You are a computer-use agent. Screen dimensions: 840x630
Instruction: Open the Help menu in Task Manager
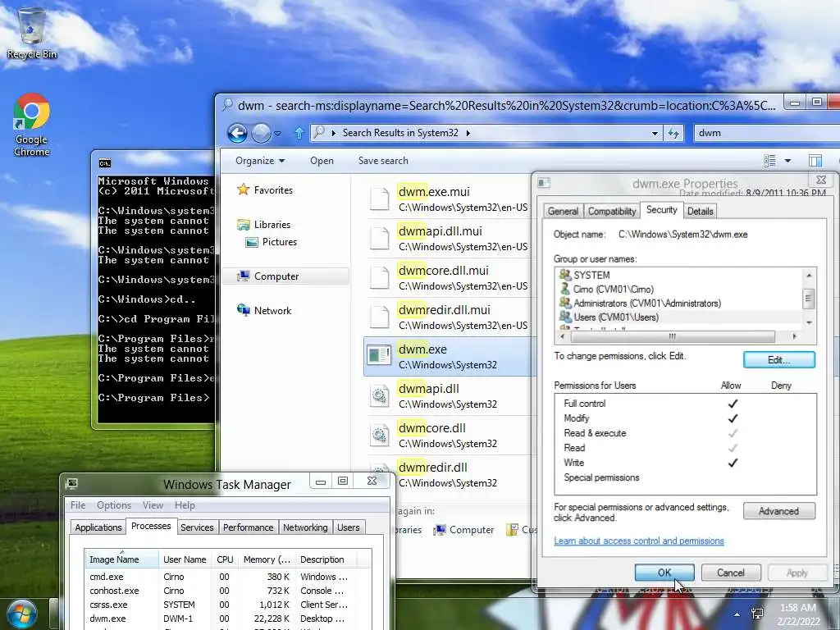[185, 505]
